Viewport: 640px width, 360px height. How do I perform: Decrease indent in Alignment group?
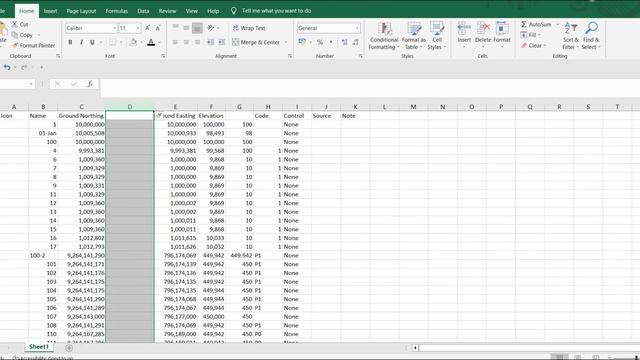coord(211,42)
